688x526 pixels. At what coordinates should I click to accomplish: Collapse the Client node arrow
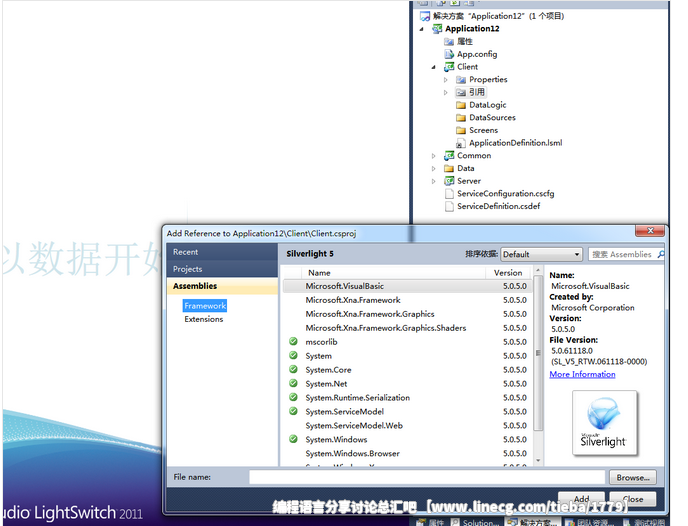[434, 68]
